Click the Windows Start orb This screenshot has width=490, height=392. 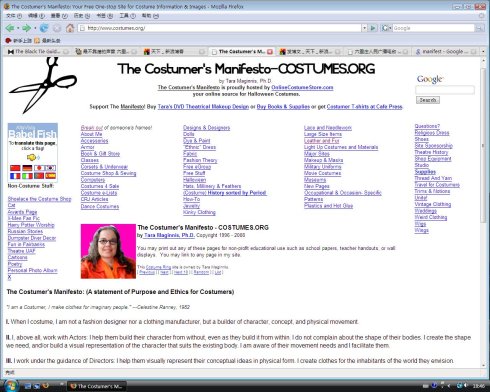(11, 386)
